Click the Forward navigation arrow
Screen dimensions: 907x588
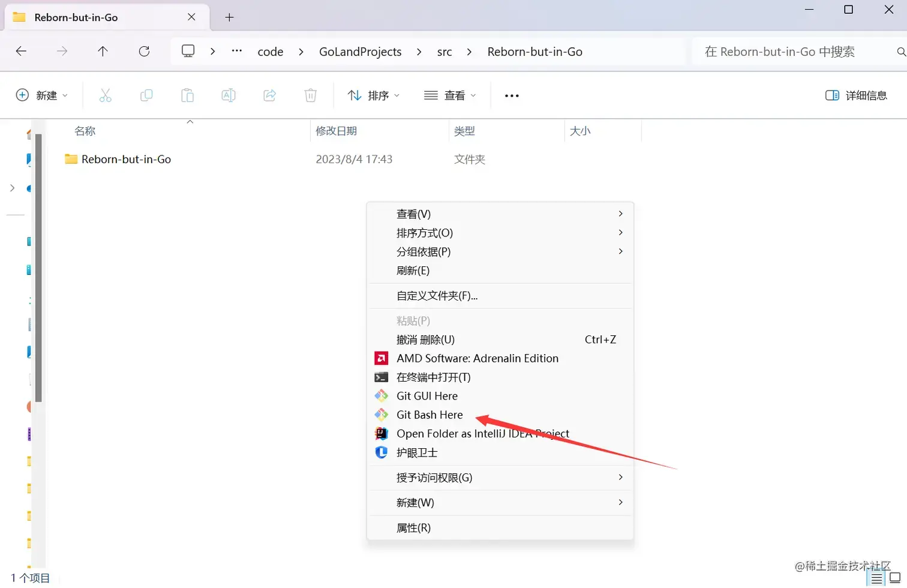[62, 52]
